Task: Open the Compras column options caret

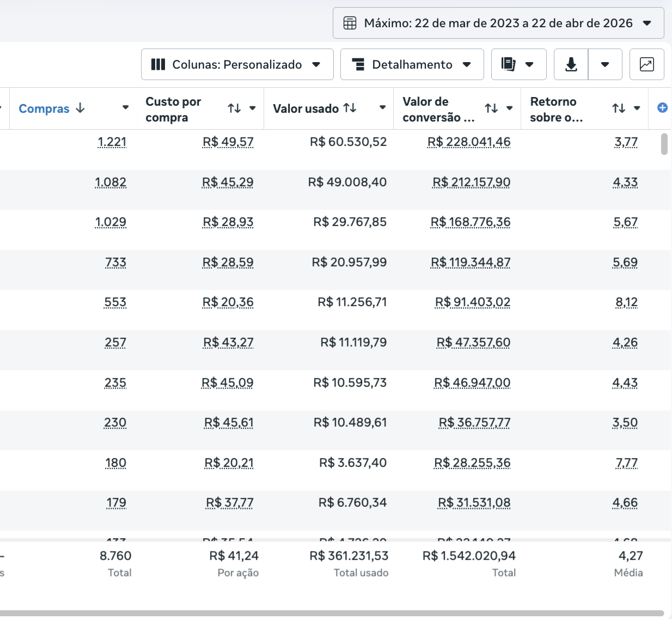Action: pyautogui.click(x=125, y=108)
